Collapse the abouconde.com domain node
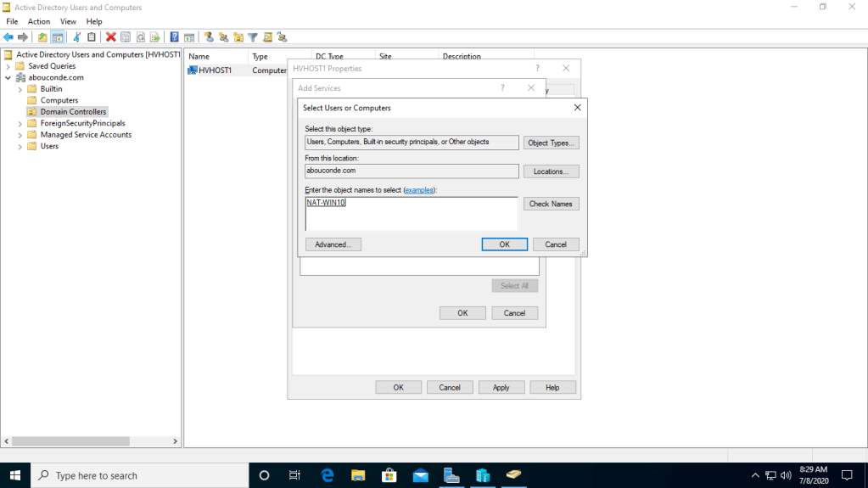 coord(8,77)
